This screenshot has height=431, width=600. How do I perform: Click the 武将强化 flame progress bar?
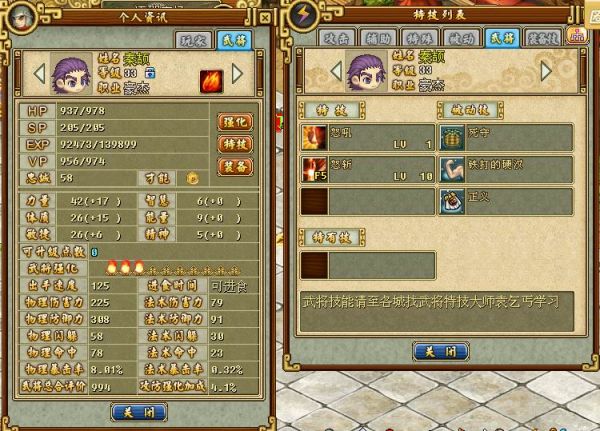(174, 268)
